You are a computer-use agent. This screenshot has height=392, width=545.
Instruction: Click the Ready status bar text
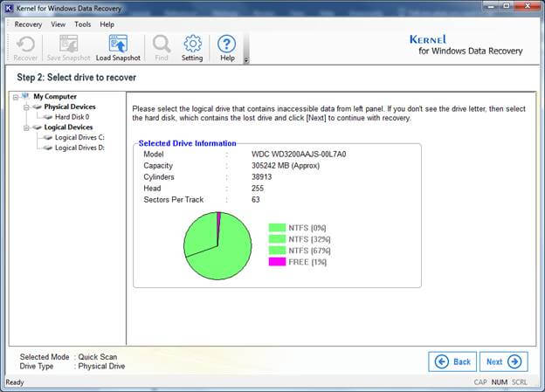(x=15, y=382)
